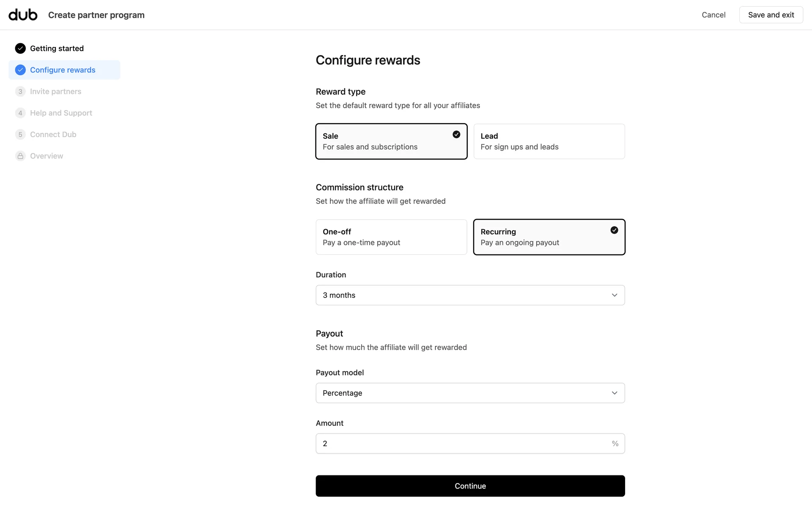Click the Cancel link

coord(713,15)
